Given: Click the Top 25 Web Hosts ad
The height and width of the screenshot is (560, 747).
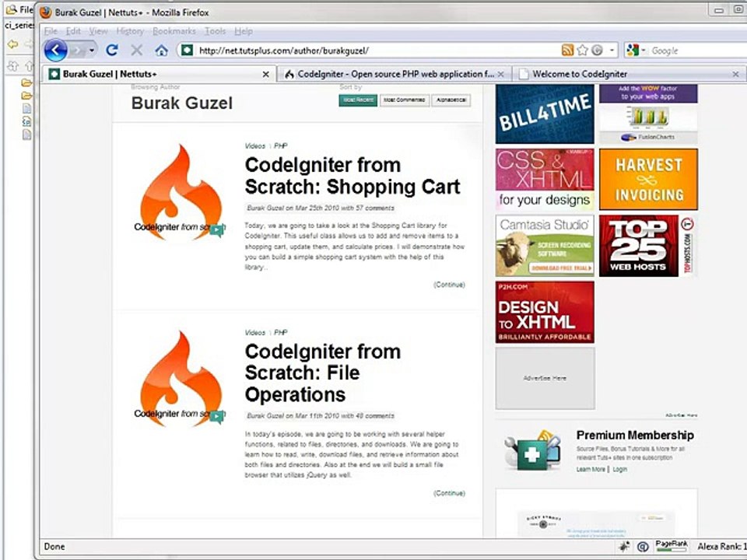Looking at the screenshot, I should click(x=648, y=246).
